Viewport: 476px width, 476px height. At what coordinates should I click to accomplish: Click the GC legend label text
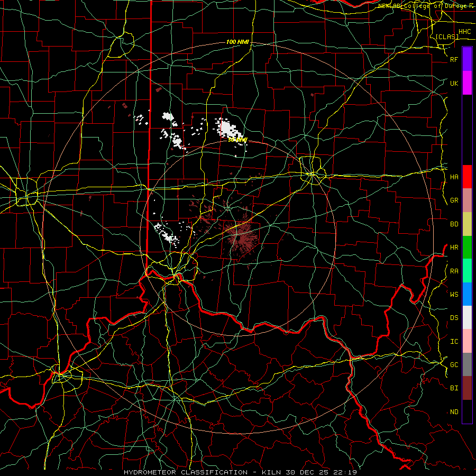454,365
